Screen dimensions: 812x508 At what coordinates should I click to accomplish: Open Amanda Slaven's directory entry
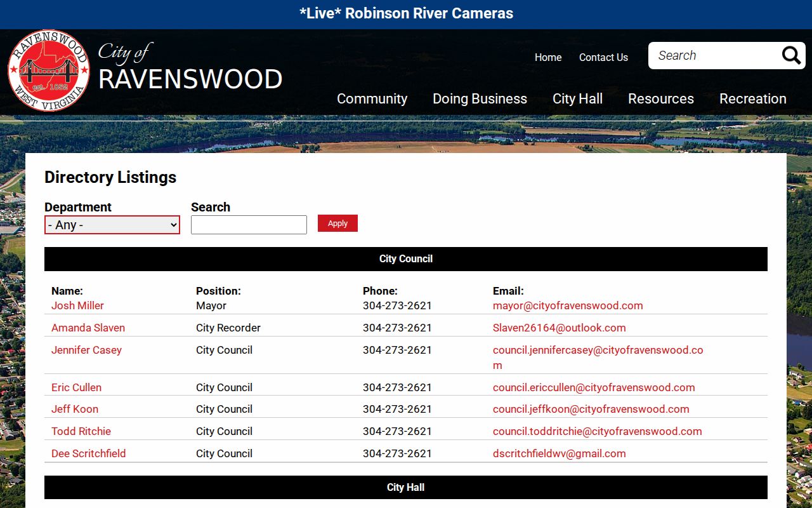click(x=88, y=328)
